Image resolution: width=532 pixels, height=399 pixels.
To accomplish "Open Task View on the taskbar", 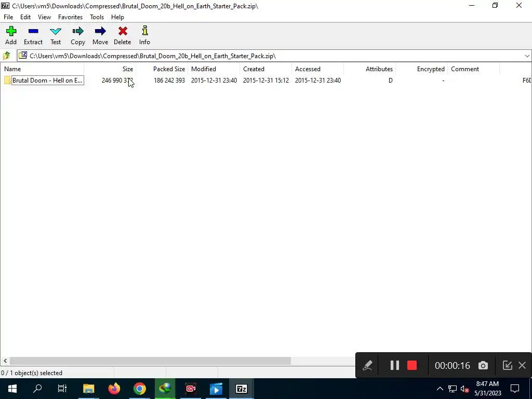I will coord(62,389).
